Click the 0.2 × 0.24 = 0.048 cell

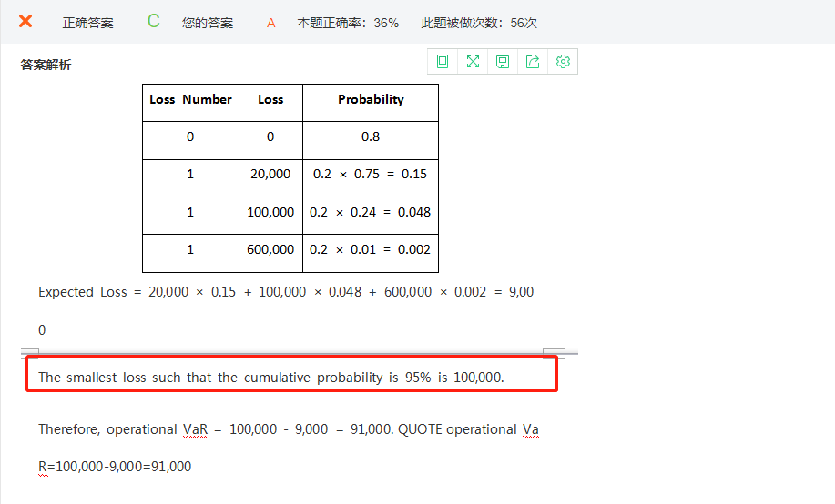point(370,212)
